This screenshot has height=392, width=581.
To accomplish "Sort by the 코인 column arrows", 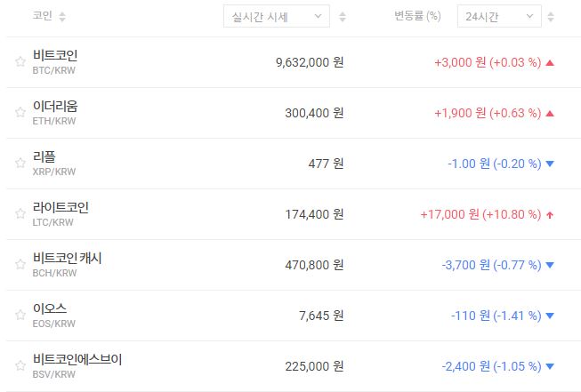I will [61, 17].
